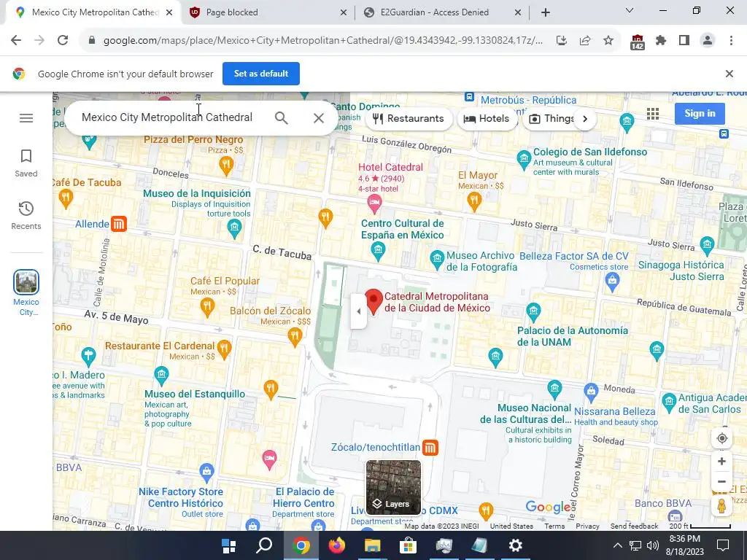This screenshot has height=560, width=747.
Task: Open the Chrome three-dot menu
Action: point(731,41)
